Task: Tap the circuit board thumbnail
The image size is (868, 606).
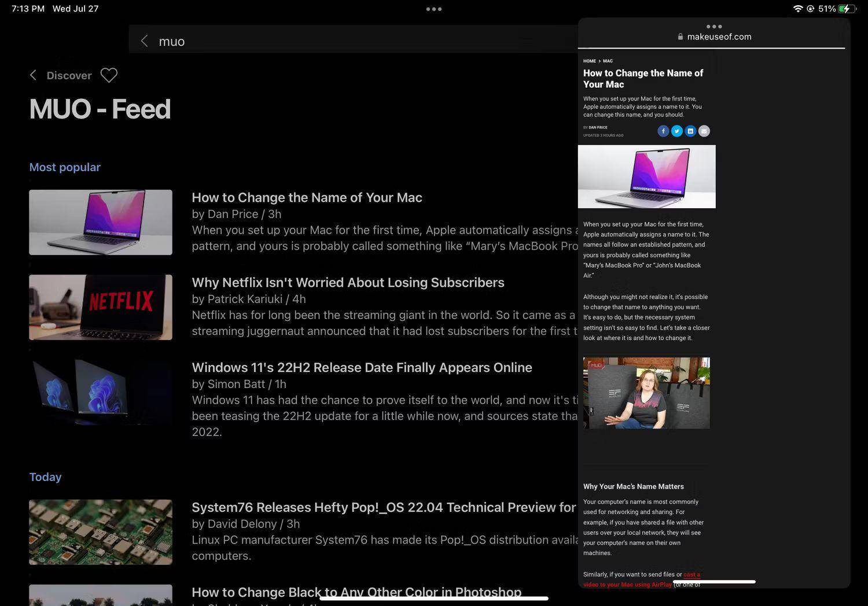Action: click(x=101, y=532)
